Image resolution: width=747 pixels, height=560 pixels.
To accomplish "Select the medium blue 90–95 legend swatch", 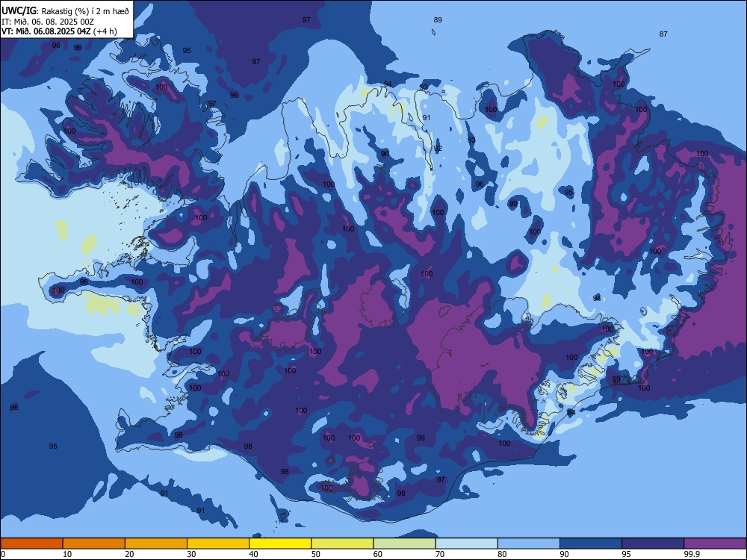I will [591, 544].
